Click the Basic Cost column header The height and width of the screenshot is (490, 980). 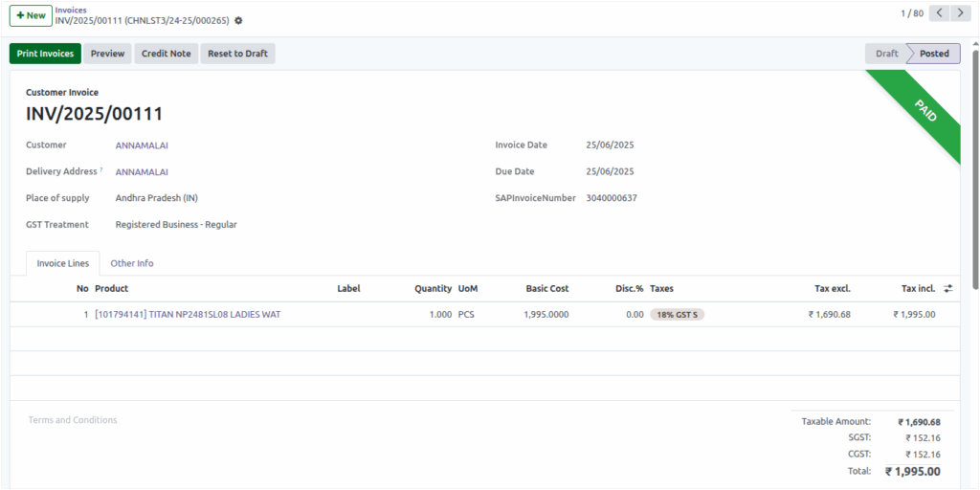[x=546, y=289]
